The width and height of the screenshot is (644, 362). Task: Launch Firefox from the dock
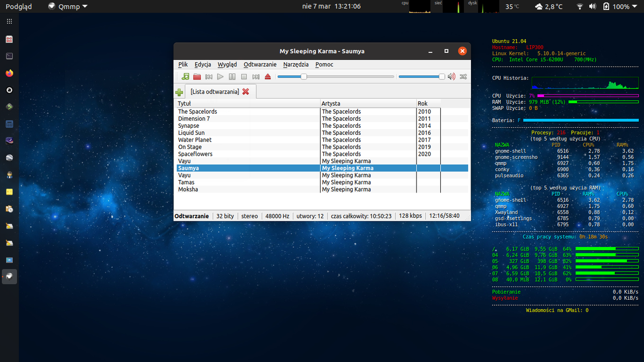(9, 73)
